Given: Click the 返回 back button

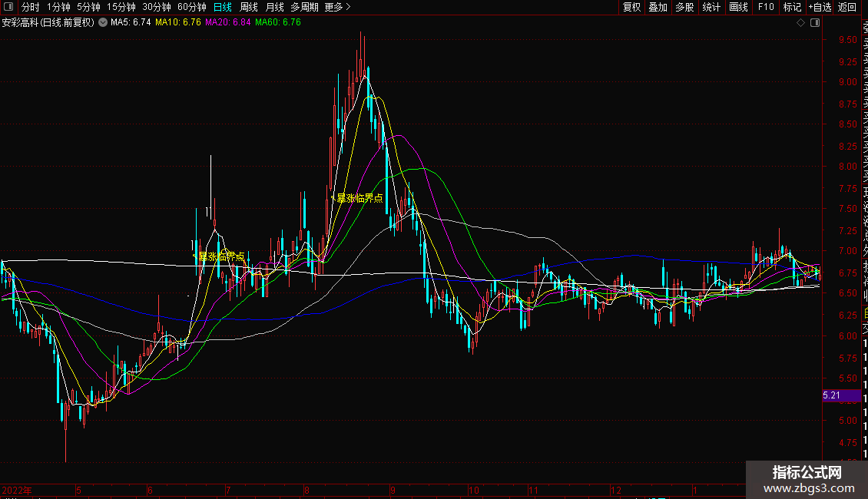Looking at the screenshot, I should pyautogui.click(x=847, y=7).
